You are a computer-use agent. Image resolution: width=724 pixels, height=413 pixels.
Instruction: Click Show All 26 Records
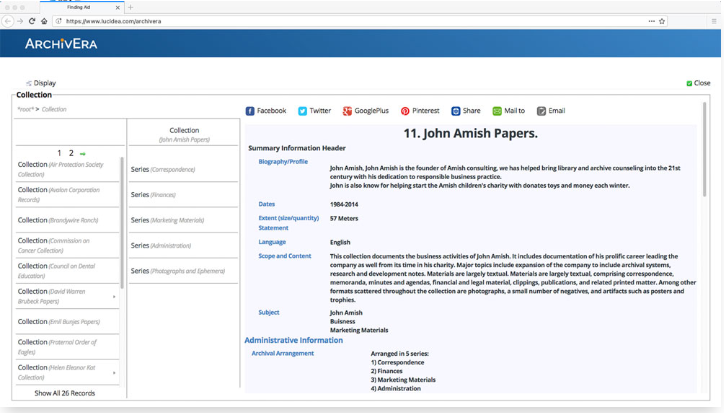(65, 393)
